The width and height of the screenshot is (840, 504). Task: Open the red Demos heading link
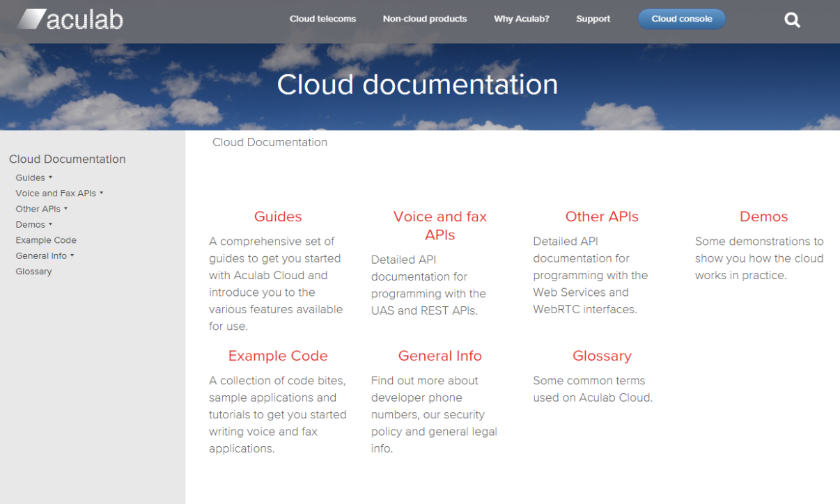tap(764, 216)
